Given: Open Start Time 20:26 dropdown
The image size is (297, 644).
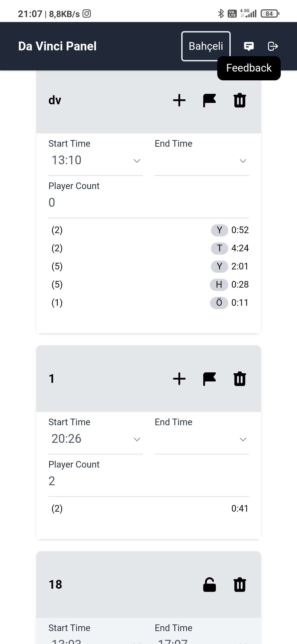Looking at the screenshot, I should tap(95, 439).
